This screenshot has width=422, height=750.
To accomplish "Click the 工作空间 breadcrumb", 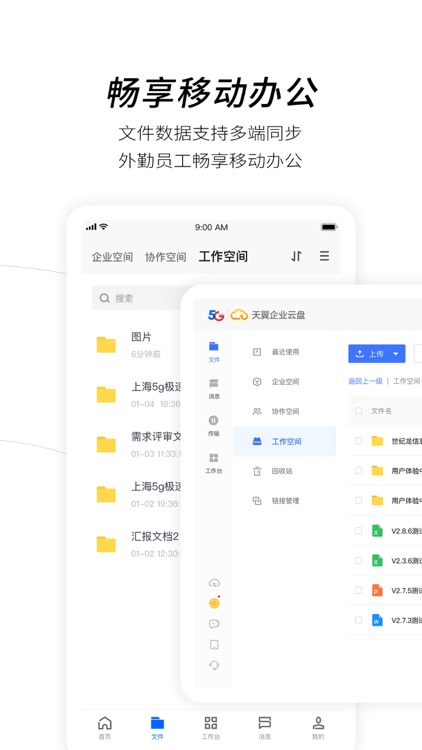I will 407,381.
